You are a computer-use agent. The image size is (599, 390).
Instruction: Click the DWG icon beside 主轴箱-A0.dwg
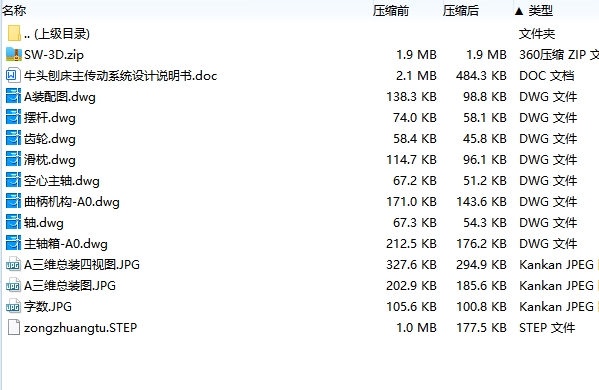click(13, 244)
